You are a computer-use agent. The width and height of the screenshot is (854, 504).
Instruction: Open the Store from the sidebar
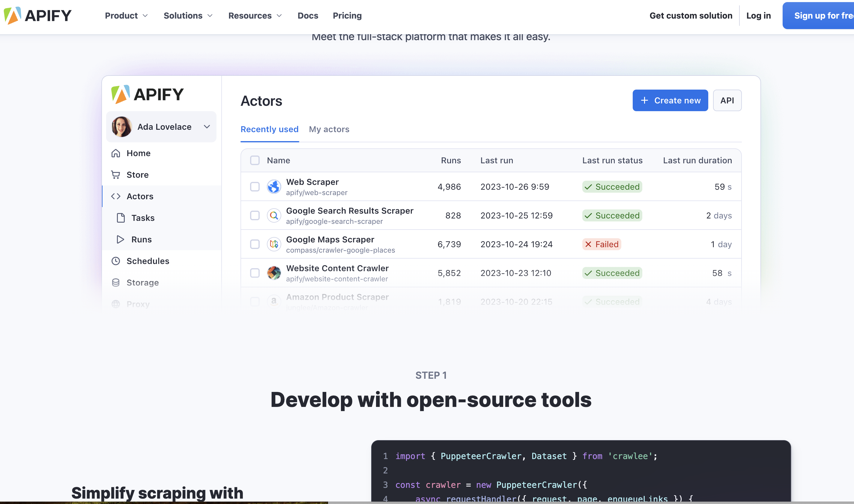coord(137,175)
